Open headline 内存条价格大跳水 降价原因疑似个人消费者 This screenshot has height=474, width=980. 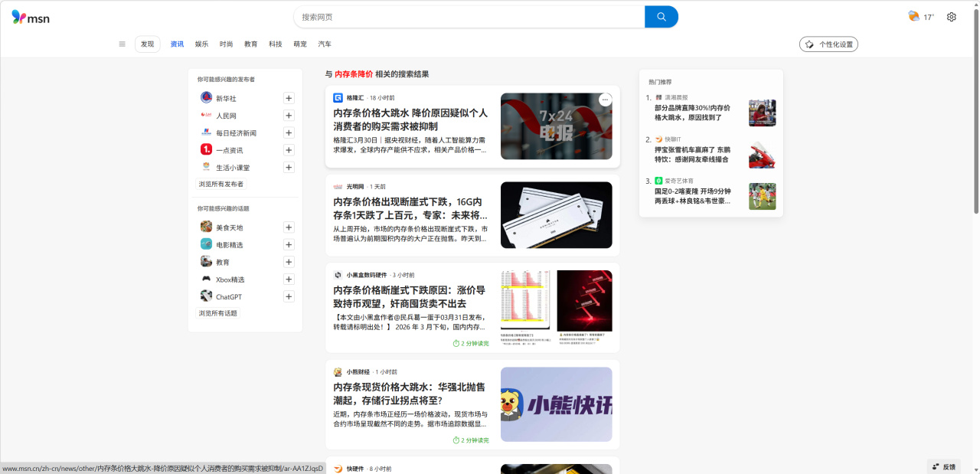[410, 119]
